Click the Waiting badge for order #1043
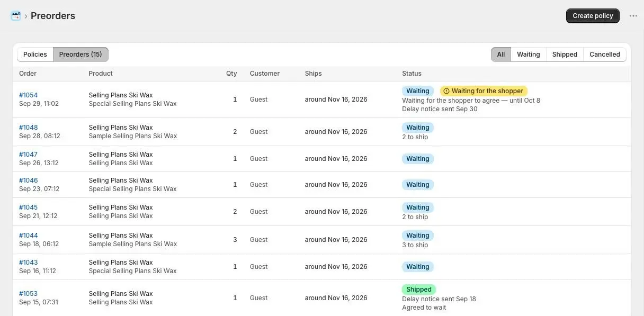The height and width of the screenshot is (316, 644). (x=418, y=267)
